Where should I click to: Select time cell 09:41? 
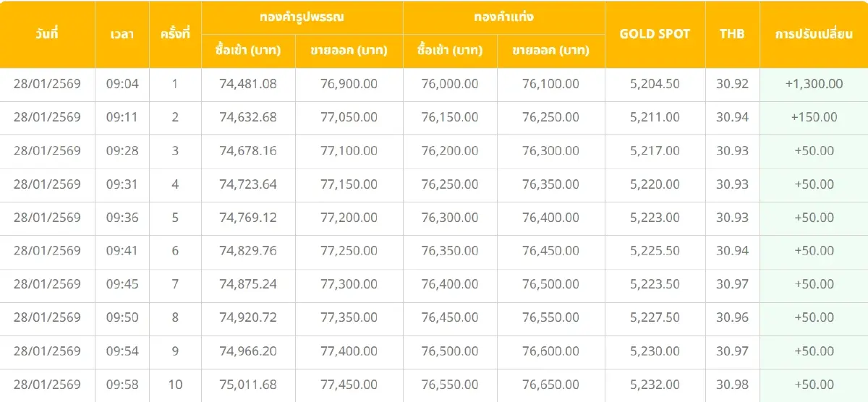[x=122, y=251]
